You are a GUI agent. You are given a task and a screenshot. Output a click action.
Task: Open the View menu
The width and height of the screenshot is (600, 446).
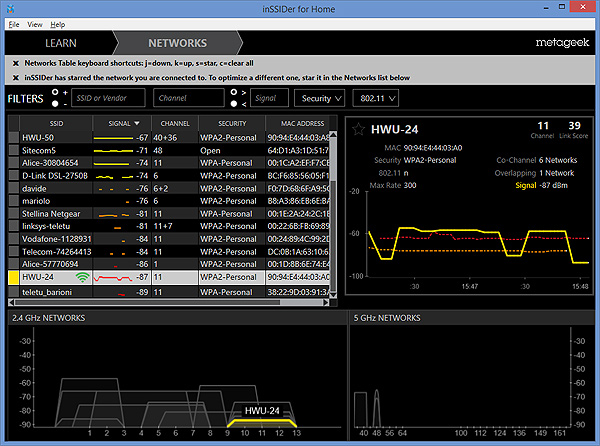[35, 24]
